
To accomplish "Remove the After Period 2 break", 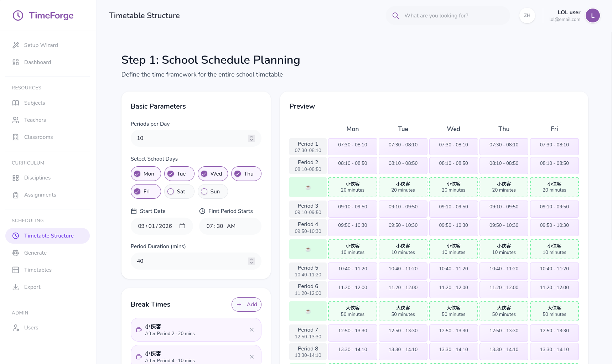I will pos(251,330).
